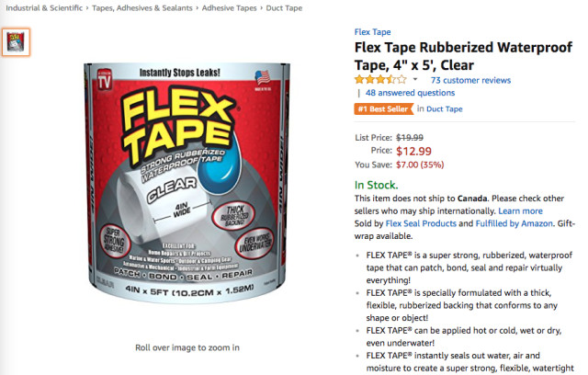Open 73 customer reviews link
Screen dimensions: 588x375
[470, 80]
